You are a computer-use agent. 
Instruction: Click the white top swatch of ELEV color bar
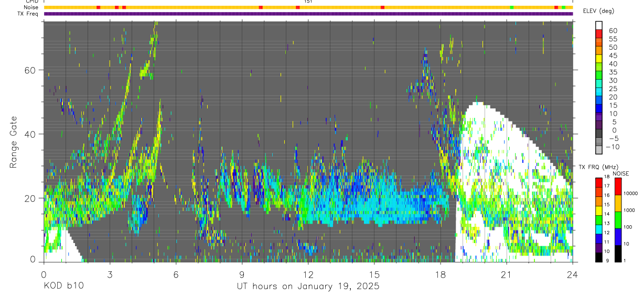pos(599,26)
